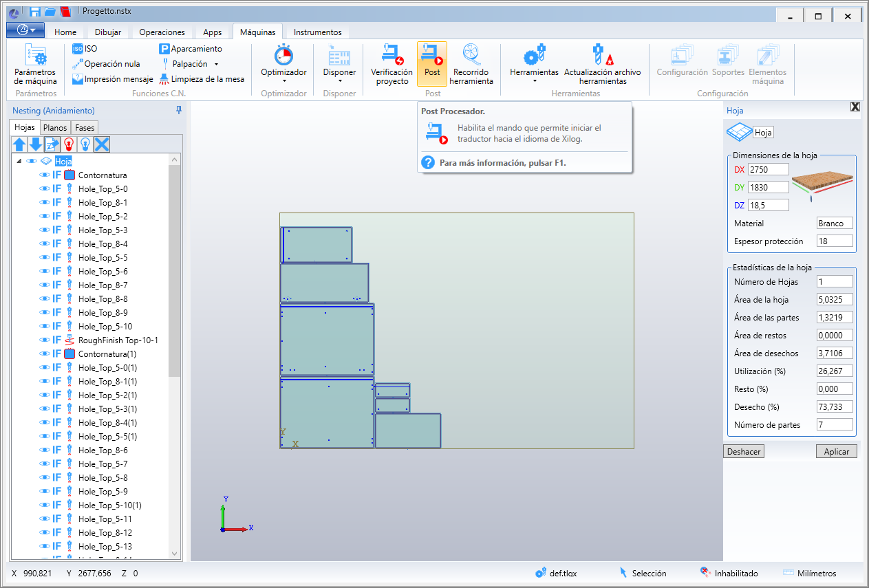Open Recorrido herramienta
This screenshot has height=588, width=869.
471,65
